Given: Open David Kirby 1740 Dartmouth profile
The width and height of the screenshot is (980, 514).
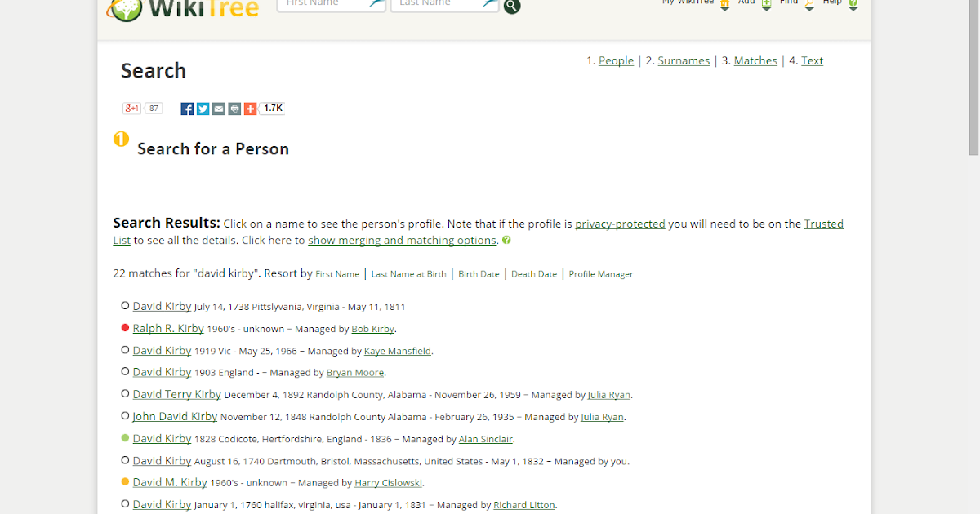Looking at the screenshot, I should (162, 460).
